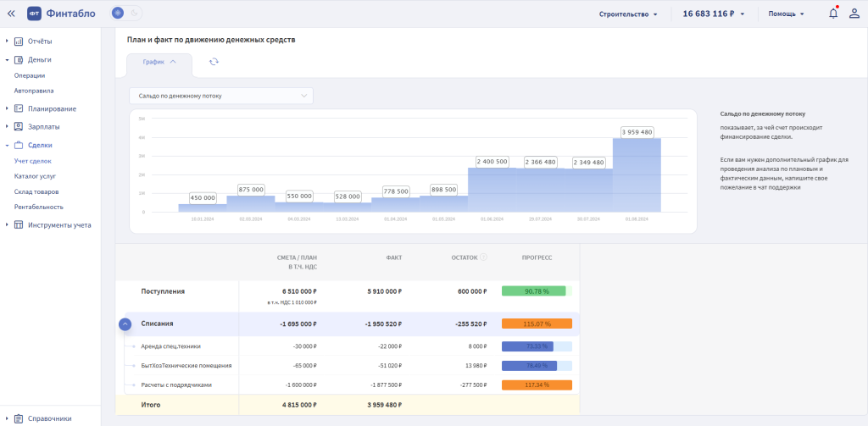Expand the Справочники section arrow
This screenshot has width=868, height=426.
[7, 419]
